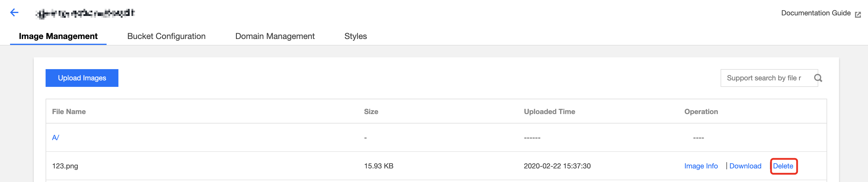Switch to the Image Management tab
The width and height of the screenshot is (868, 182).
tap(58, 36)
